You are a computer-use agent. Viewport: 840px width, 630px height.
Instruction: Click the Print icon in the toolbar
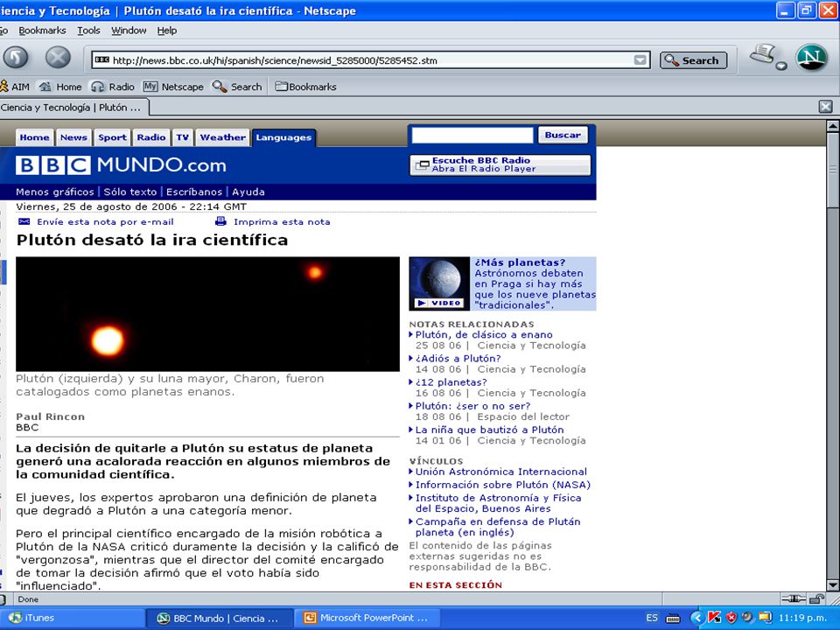coord(763,54)
